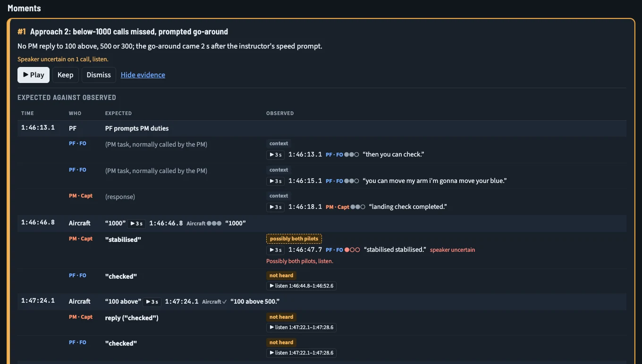Play the 3s clip of the Aircraft "1000" call
642x364 pixels.
tap(136, 223)
